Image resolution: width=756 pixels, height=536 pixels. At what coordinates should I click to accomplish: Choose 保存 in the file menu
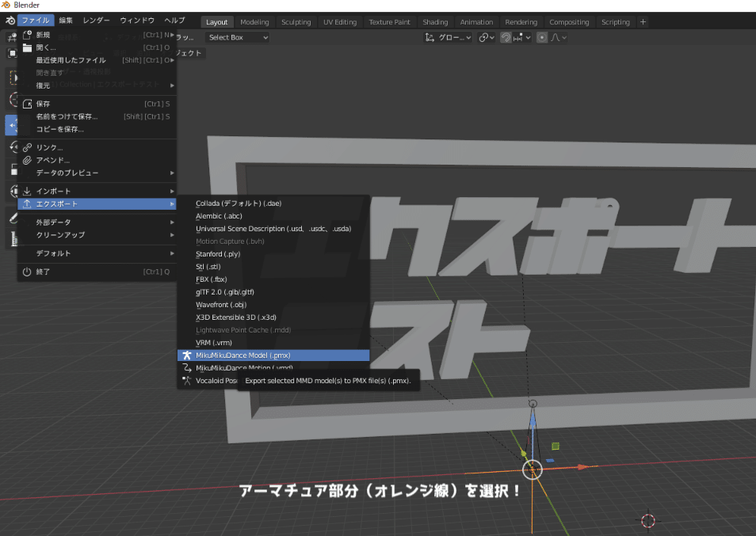point(97,104)
